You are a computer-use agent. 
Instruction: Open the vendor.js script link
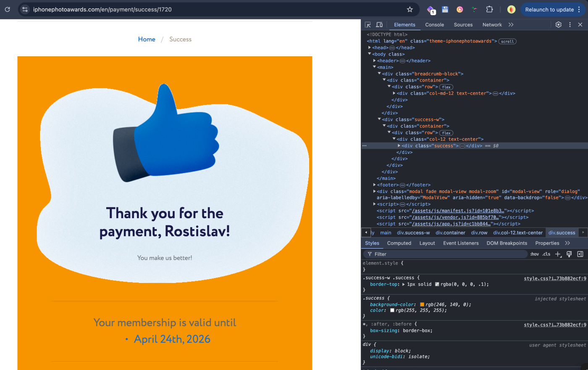click(x=456, y=217)
